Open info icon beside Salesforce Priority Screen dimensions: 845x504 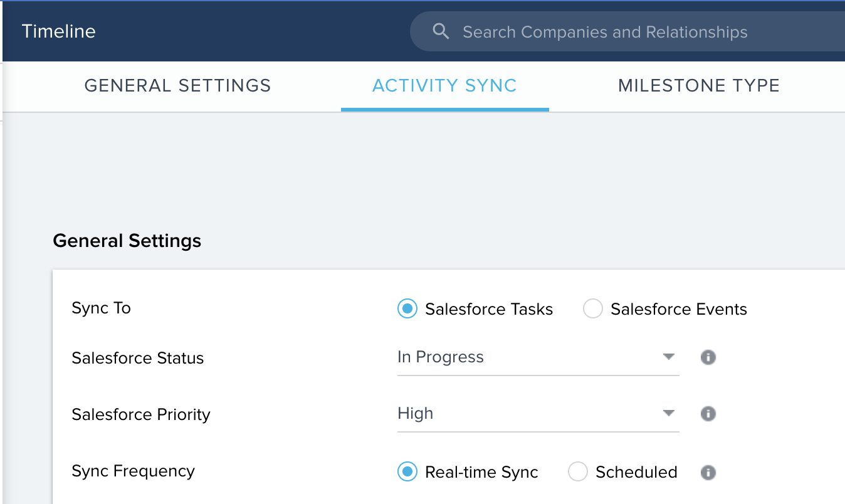708,414
